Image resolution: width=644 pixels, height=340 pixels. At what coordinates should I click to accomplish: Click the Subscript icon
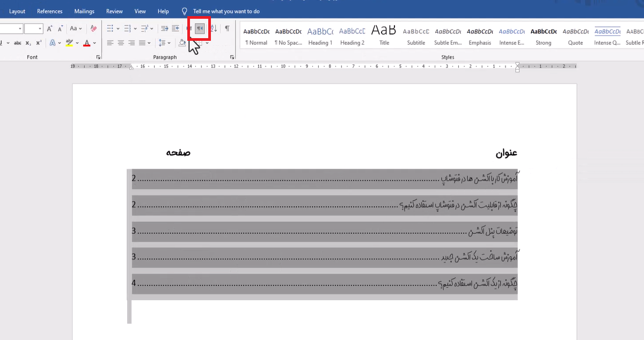tap(29, 43)
